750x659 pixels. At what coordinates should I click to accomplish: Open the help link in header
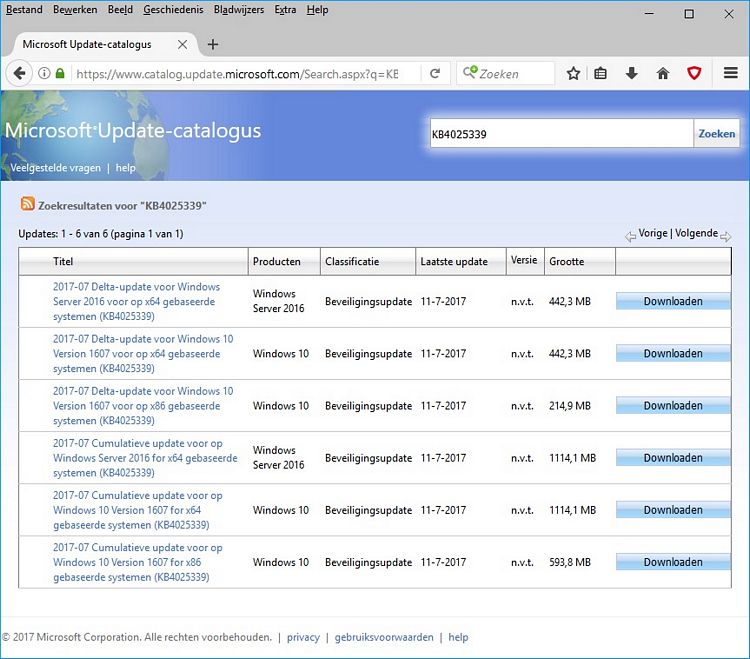[x=125, y=168]
